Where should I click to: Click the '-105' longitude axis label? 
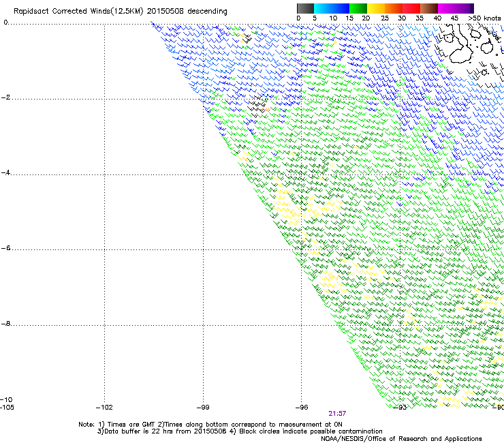[7, 408]
